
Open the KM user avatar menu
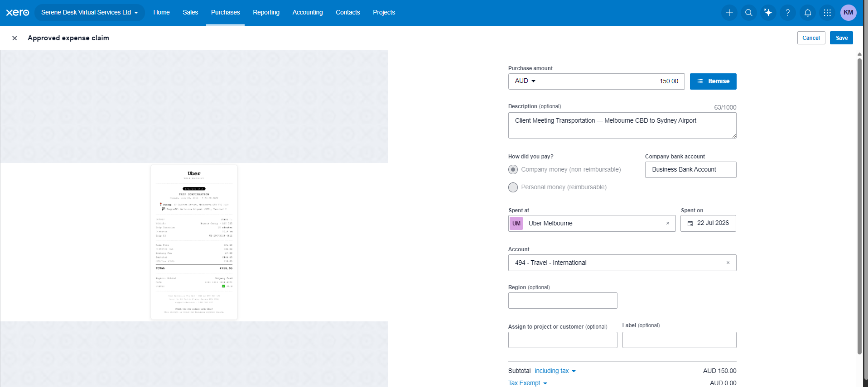849,13
